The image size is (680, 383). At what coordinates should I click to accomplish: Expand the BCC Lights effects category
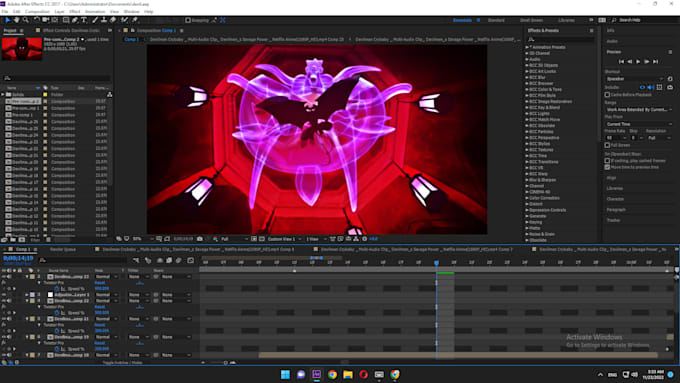527,114
